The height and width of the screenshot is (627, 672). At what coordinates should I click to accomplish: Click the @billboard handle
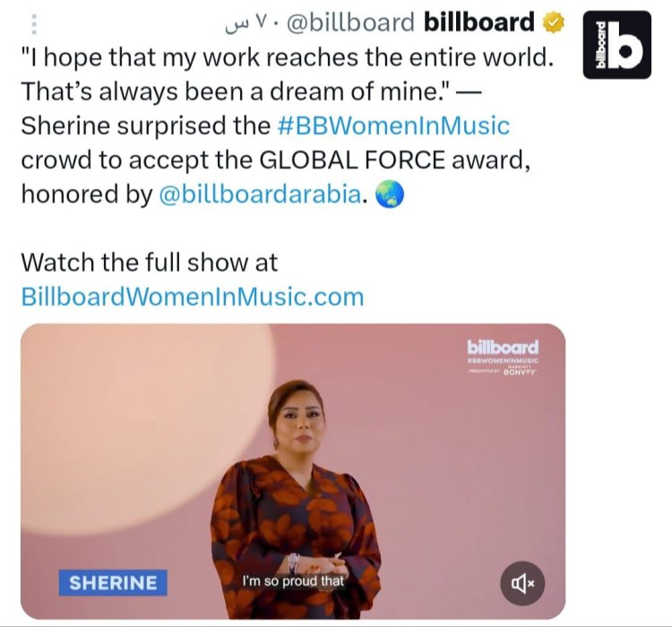(x=350, y=22)
